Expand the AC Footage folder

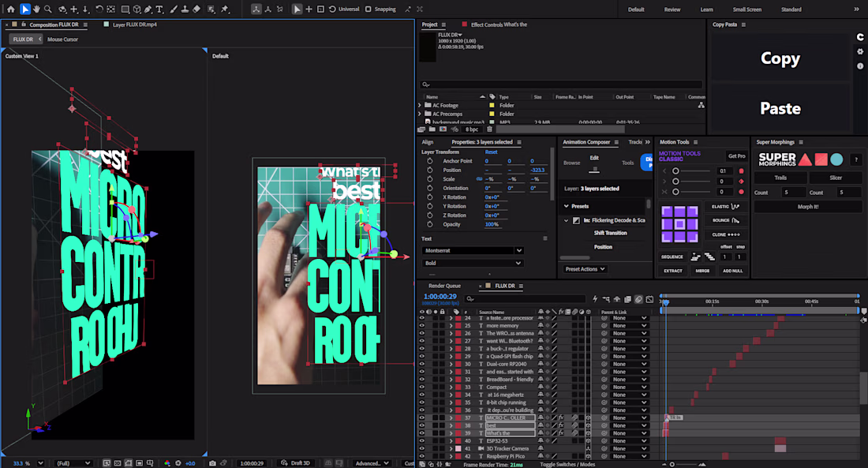(420, 105)
